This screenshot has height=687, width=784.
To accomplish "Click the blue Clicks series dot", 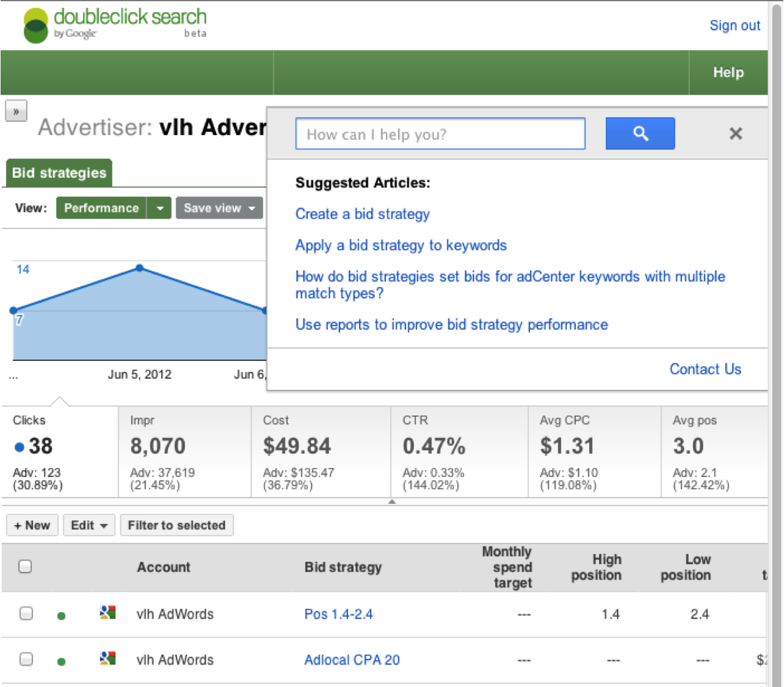I will (x=20, y=447).
